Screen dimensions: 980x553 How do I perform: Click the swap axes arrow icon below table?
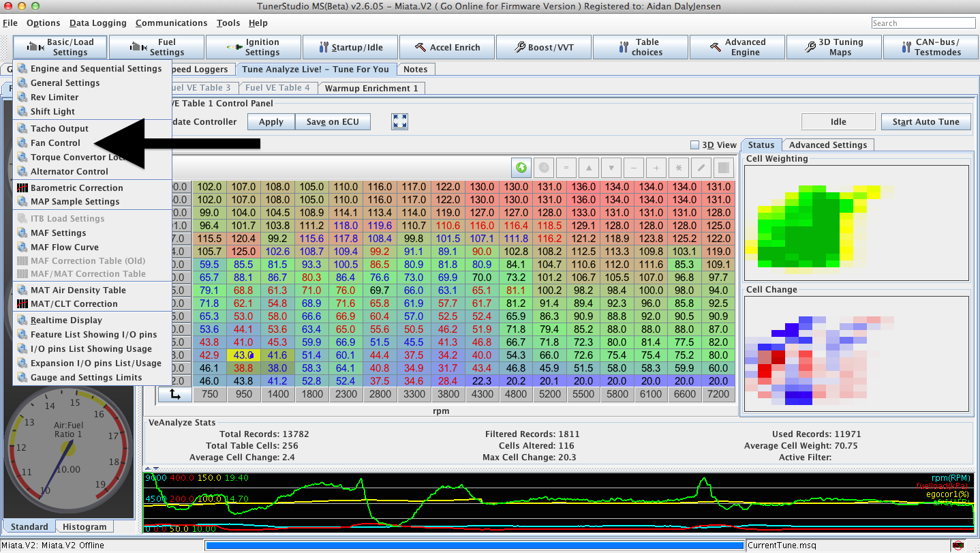pyautogui.click(x=175, y=394)
